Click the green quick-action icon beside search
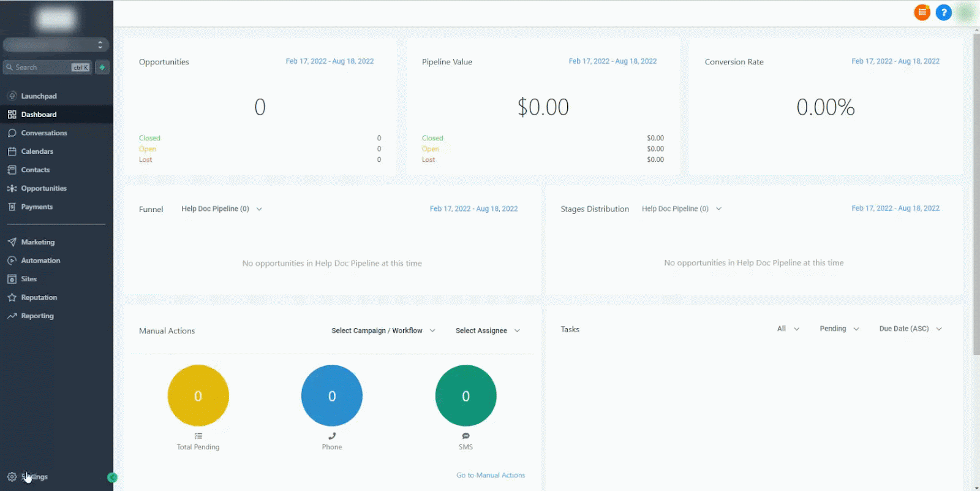Screen dimensions: 980x491 point(102,67)
